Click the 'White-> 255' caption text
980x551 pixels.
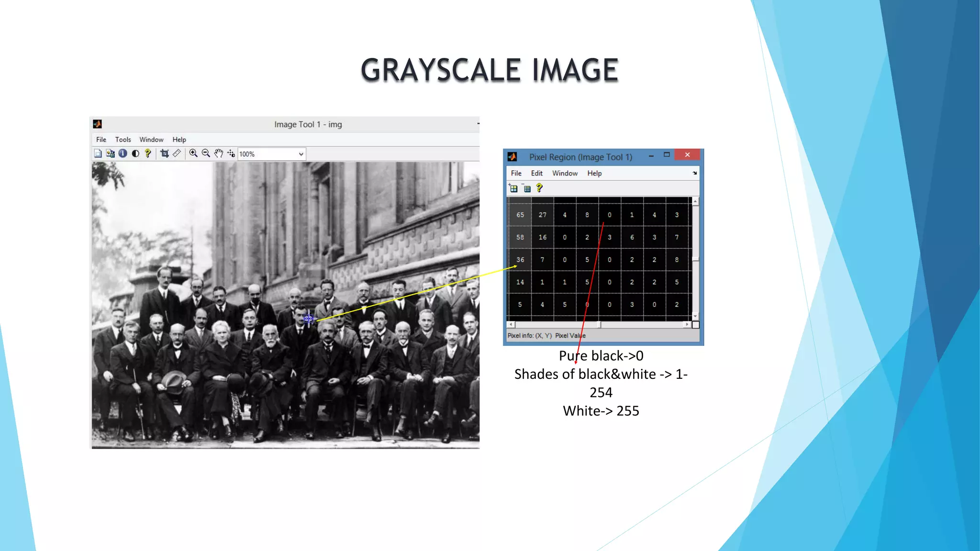pos(601,411)
